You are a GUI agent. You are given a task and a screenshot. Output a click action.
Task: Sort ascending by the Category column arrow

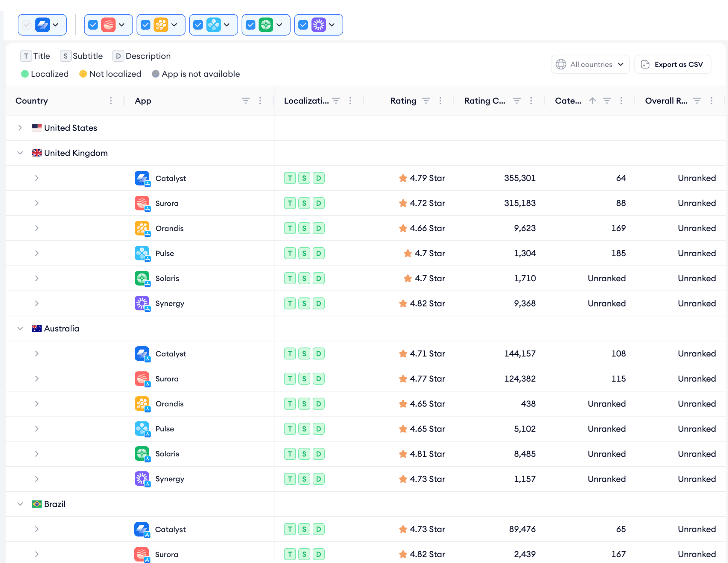point(592,101)
